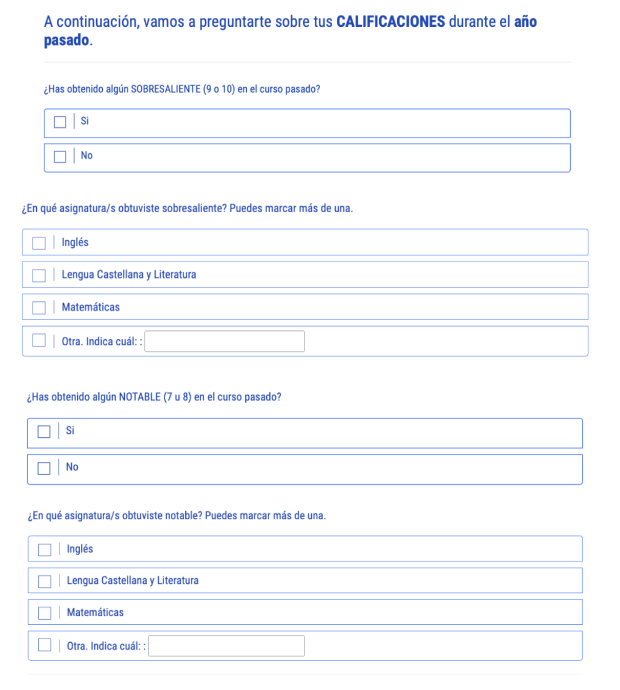
Task: Tick Lengua Castellana y Literatura under sobresaliente
Action: pos(39,275)
